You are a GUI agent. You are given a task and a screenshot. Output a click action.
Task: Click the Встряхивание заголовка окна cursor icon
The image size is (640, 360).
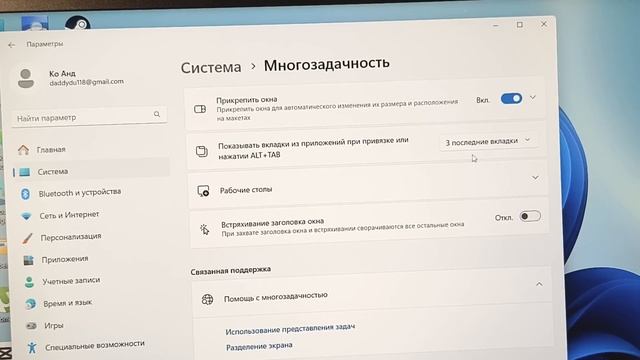click(x=204, y=229)
